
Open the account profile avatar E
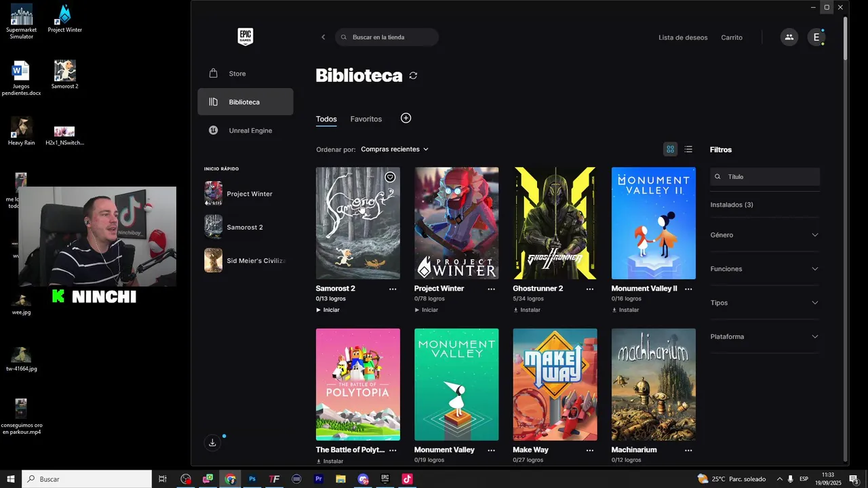point(816,37)
